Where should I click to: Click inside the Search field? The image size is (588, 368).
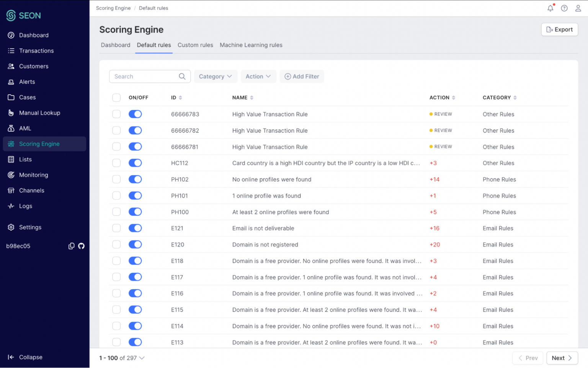coord(145,76)
